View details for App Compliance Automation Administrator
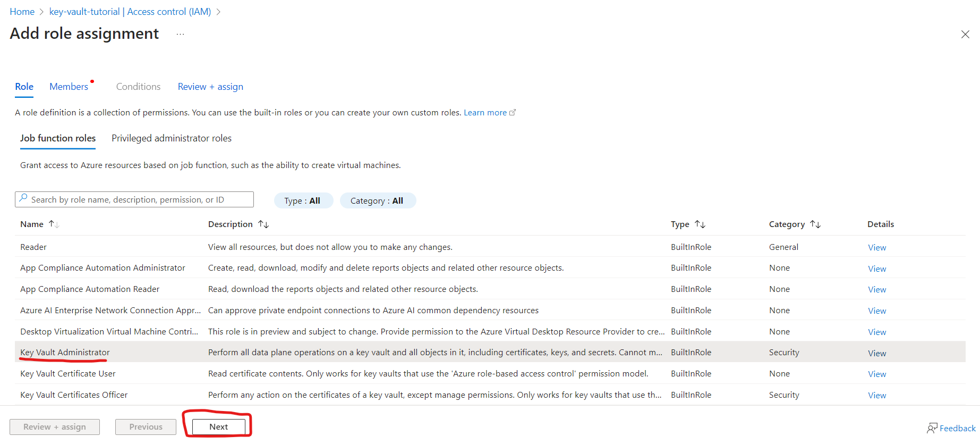The width and height of the screenshot is (980, 444). tap(877, 269)
